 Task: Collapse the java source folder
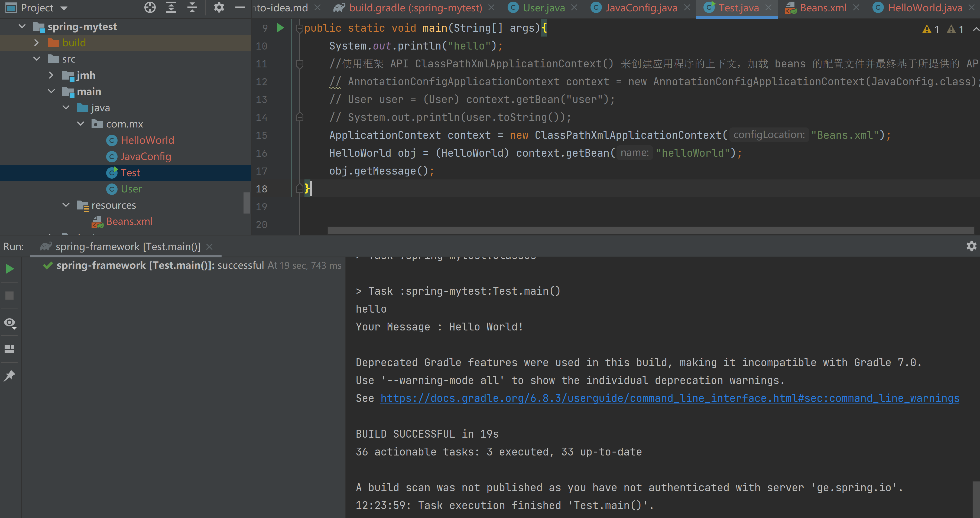pyautogui.click(x=66, y=107)
